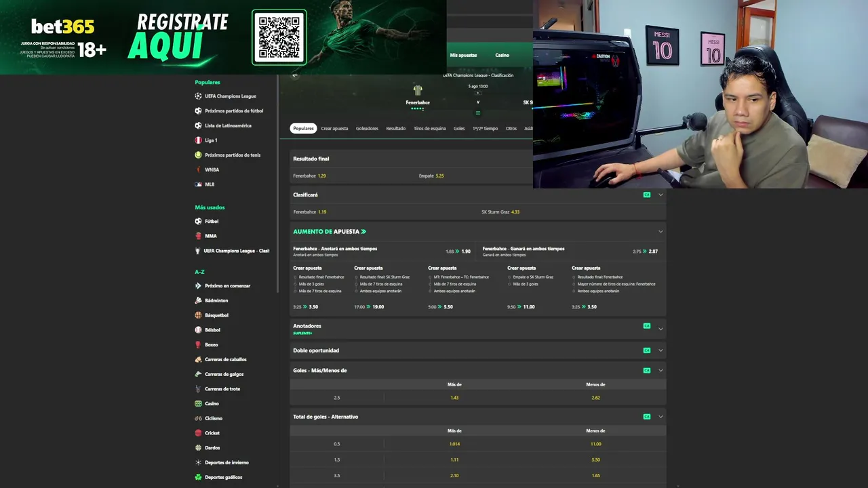Screen dimensions: 868x488
Task: Click the Carreras de caballos icon
Action: [x=198, y=359]
